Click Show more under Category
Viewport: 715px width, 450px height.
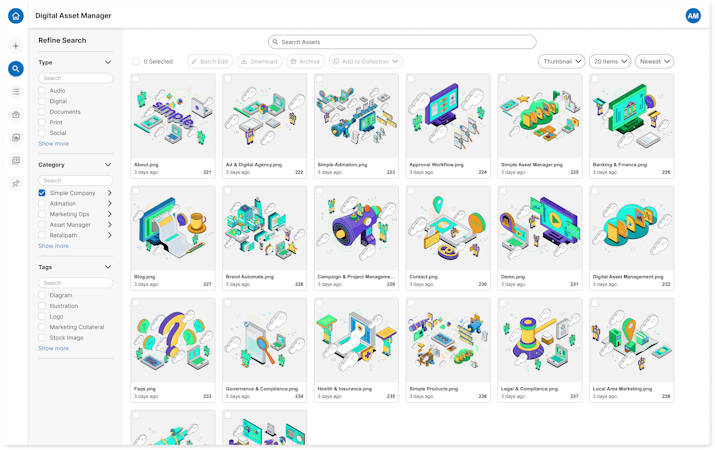(x=53, y=246)
